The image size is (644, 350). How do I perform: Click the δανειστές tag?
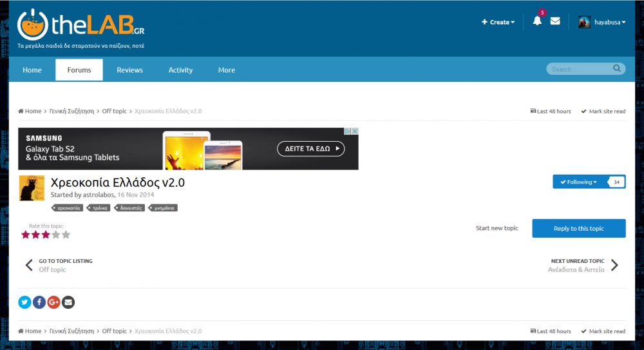(x=130, y=208)
